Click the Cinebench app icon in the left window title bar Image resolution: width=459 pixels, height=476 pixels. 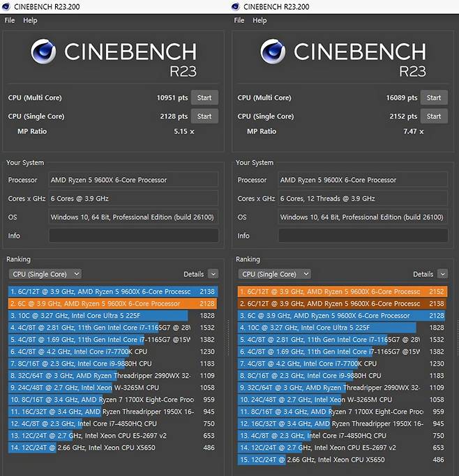7,6
